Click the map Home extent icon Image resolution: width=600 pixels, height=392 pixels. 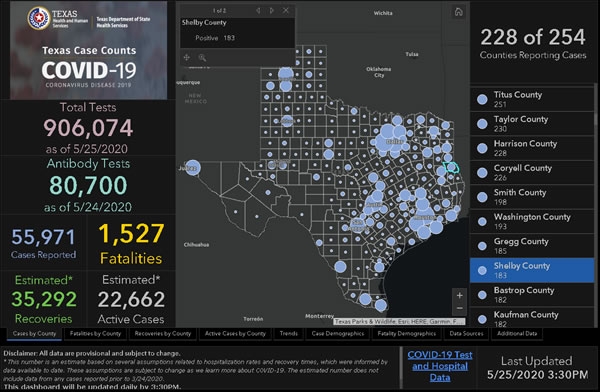pos(458,12)
